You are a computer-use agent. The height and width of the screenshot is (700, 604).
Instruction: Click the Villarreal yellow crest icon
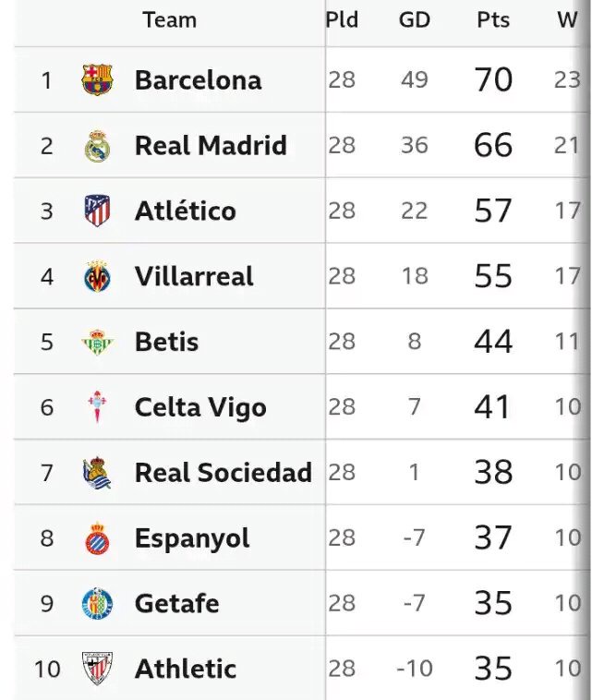[x=97, y=276]
